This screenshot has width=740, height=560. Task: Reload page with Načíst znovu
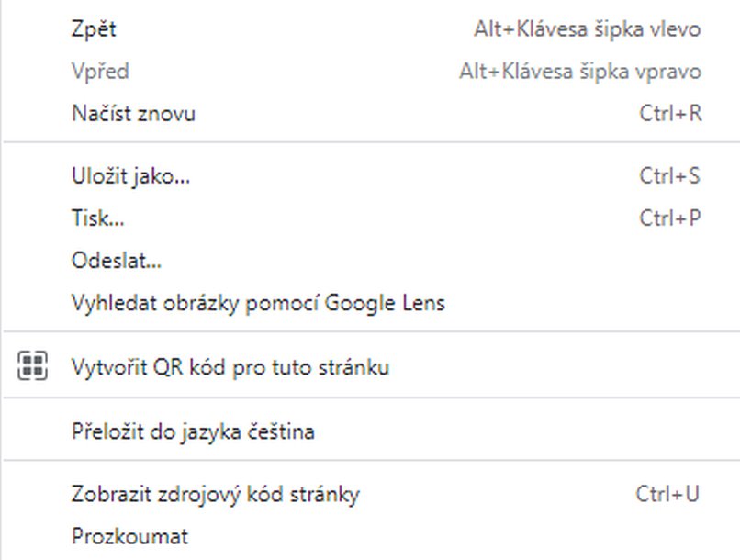[x=133, y=114]
